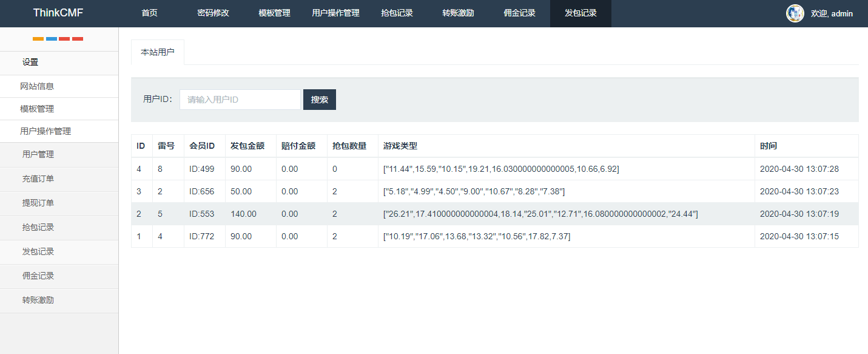868x354 pixels.
Task: Click the yellow color bar above sidebar
Action: click(38, 38)
